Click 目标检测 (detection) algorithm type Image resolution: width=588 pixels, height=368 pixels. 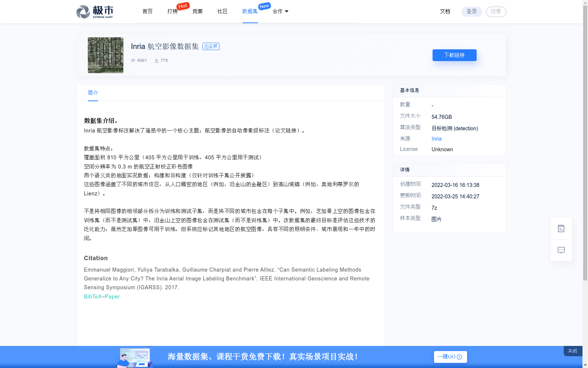tap(455, 128)
